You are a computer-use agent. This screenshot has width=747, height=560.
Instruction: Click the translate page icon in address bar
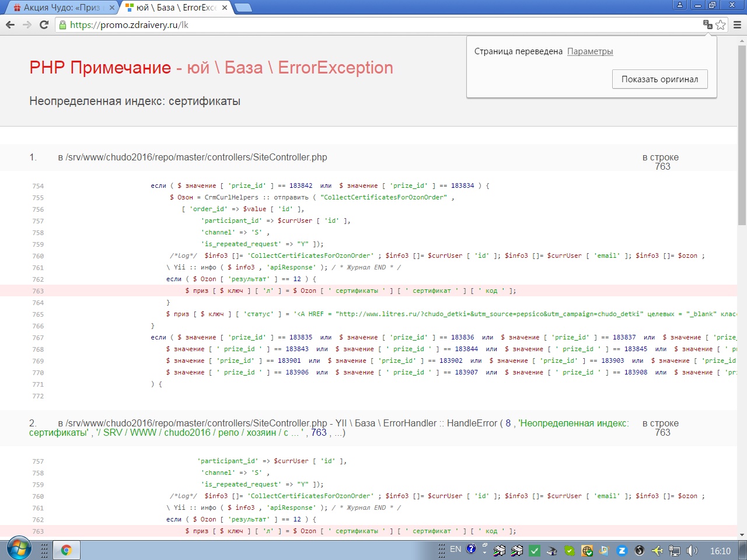707,24
